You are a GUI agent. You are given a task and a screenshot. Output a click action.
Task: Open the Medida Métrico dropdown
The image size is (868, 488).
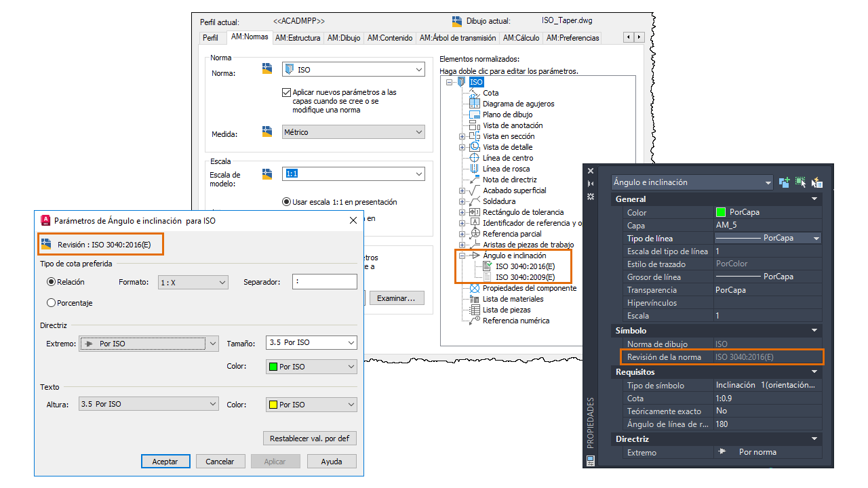pos(353,132)
